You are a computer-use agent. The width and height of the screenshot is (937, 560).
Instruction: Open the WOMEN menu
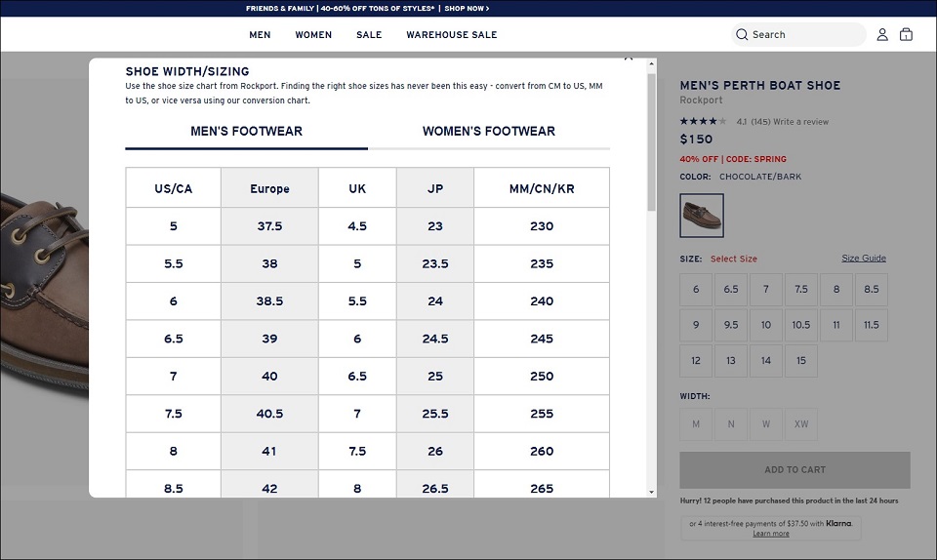click(x=313, y=34)
